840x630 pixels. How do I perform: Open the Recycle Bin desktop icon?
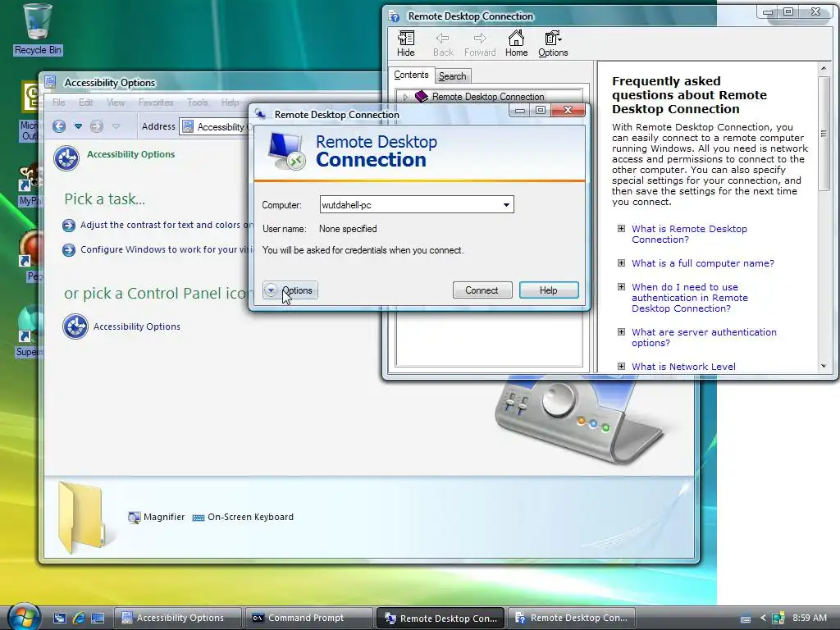click(38, 30)
